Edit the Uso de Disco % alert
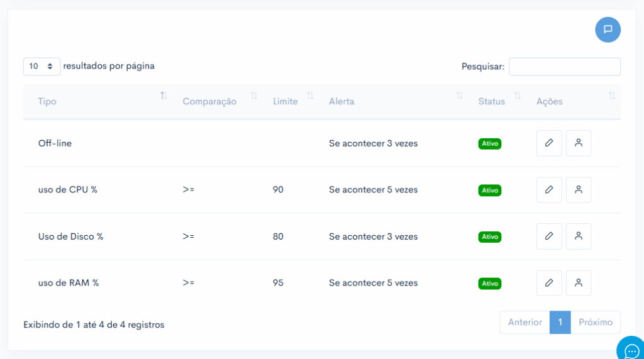The image size is (644, 359). (x=548, y=236)
